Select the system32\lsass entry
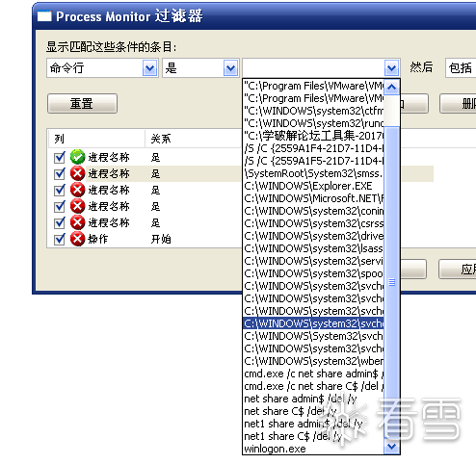This screenshot has height=464, width=476. click(313, 248)
